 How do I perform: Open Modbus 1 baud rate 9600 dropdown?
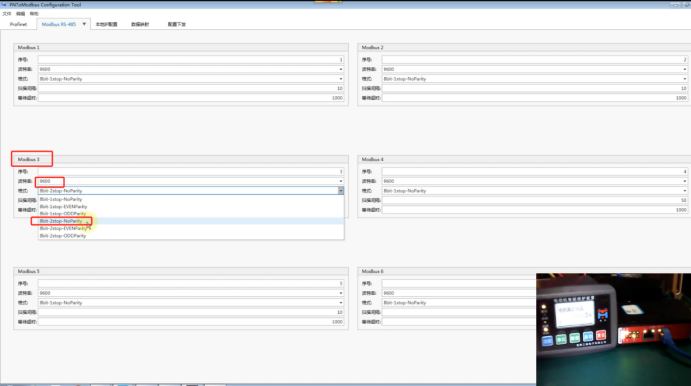coord(191,69)
